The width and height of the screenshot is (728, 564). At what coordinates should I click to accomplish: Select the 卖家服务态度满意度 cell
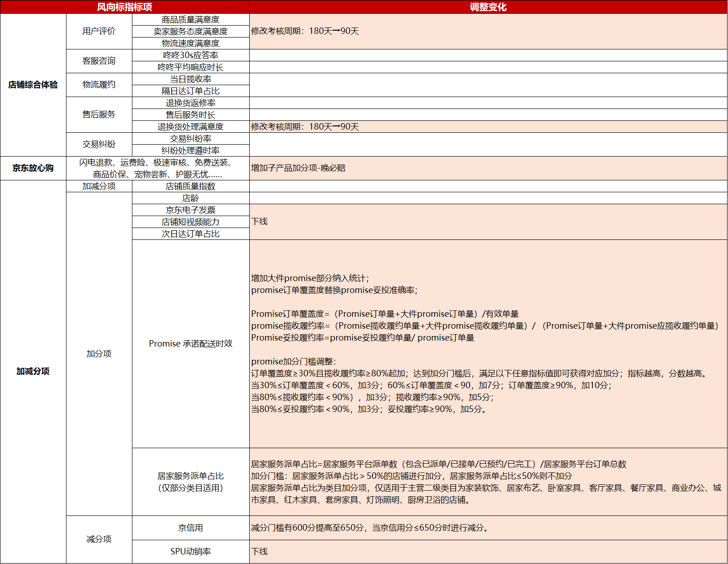191,32
